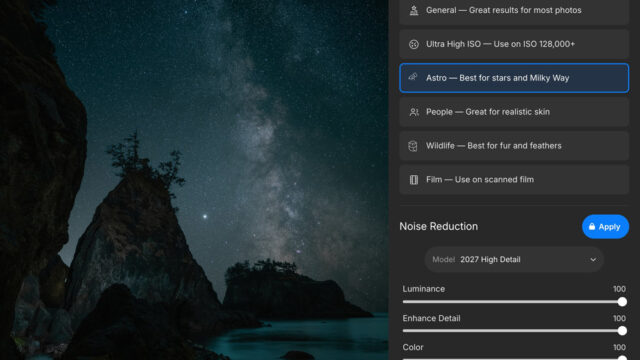
Task: Click the Model dropdown chevron arrow
Action: [593, 260]
